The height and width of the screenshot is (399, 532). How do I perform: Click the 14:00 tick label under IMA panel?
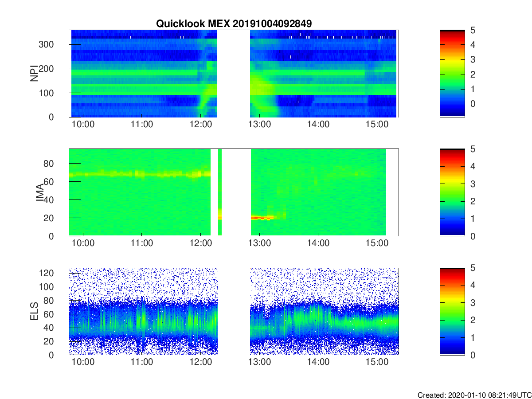coord(318,244)
